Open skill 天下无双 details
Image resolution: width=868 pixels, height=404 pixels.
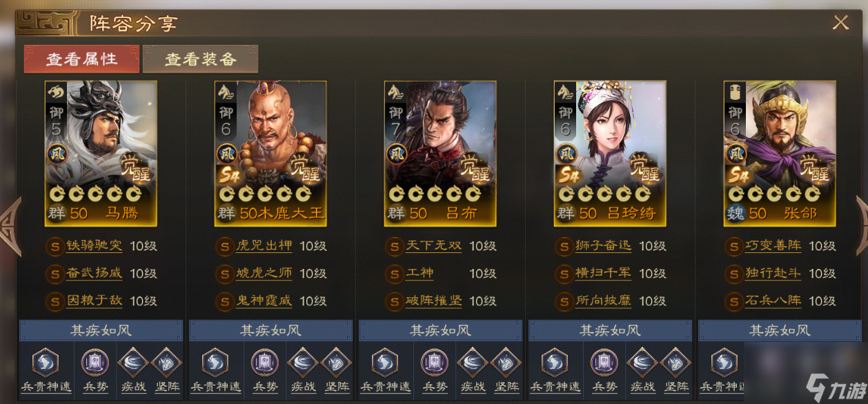(434, 246)
